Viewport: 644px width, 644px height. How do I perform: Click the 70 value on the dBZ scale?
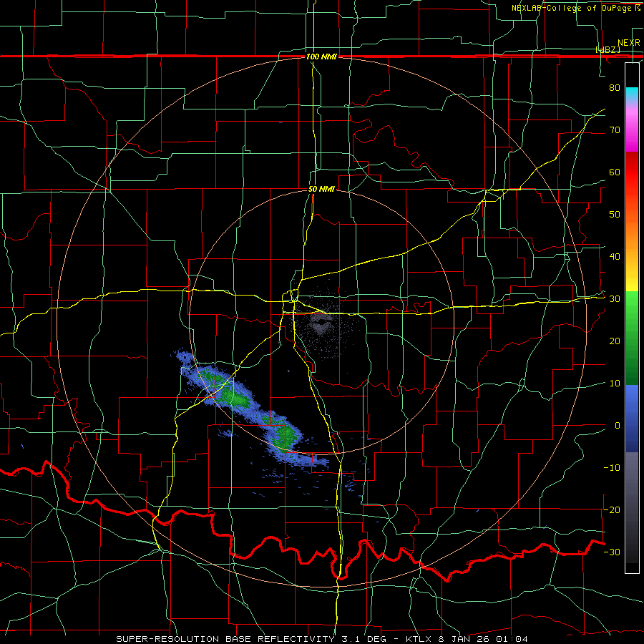point(615,130)
